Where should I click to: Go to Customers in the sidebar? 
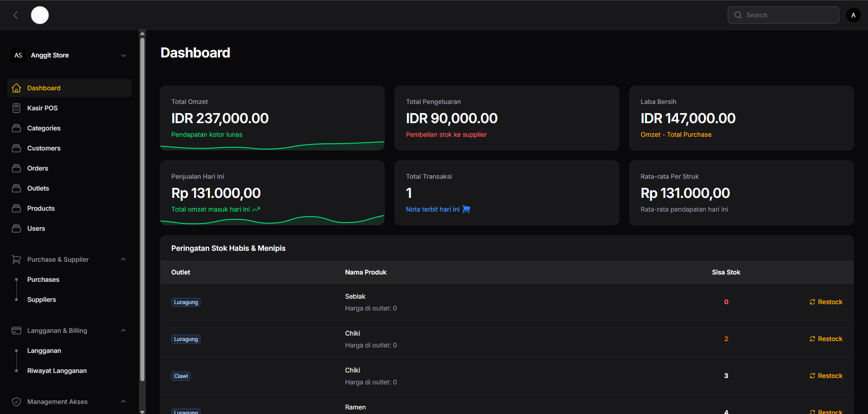pyautogui.click(x=44, y=148)
